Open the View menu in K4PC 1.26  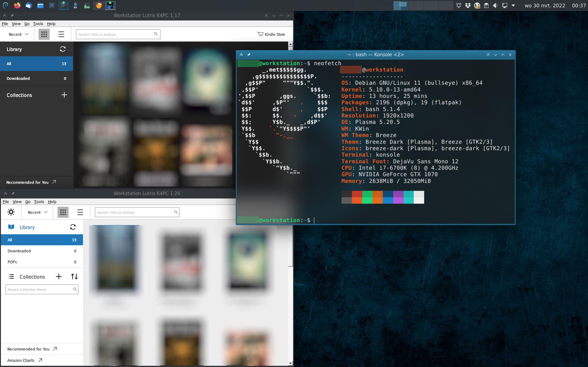click(17, 202)
